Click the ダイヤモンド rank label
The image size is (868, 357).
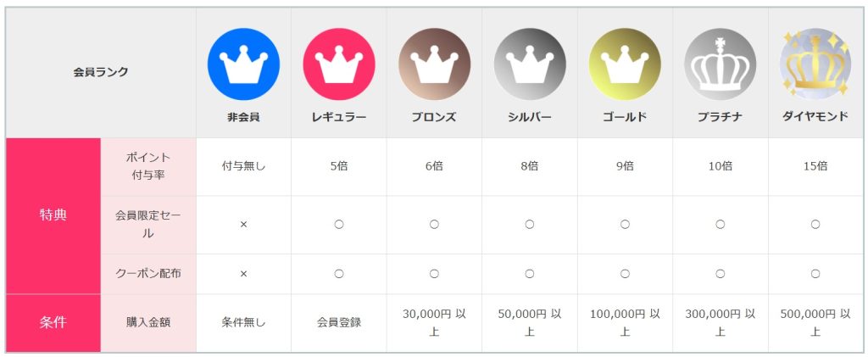click(x=815, y=117)
